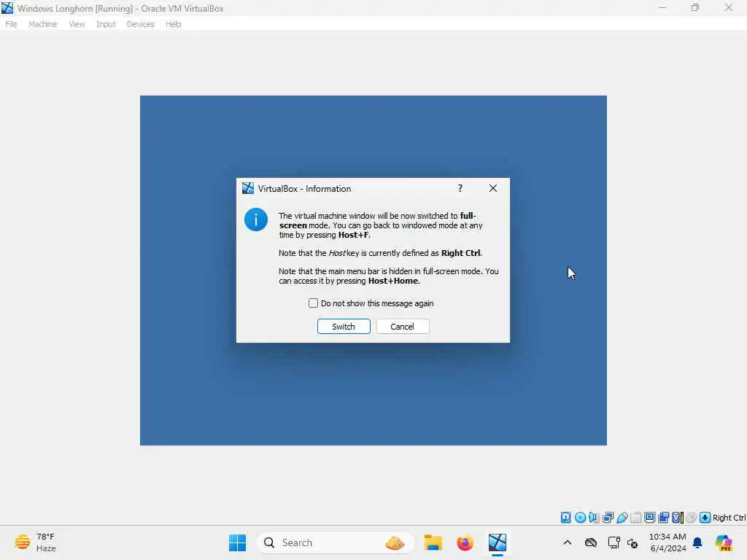Screen dimensions: 747x560
Task: Open the weather widget showing 78°F Haze
Action: tap(35, 542)
